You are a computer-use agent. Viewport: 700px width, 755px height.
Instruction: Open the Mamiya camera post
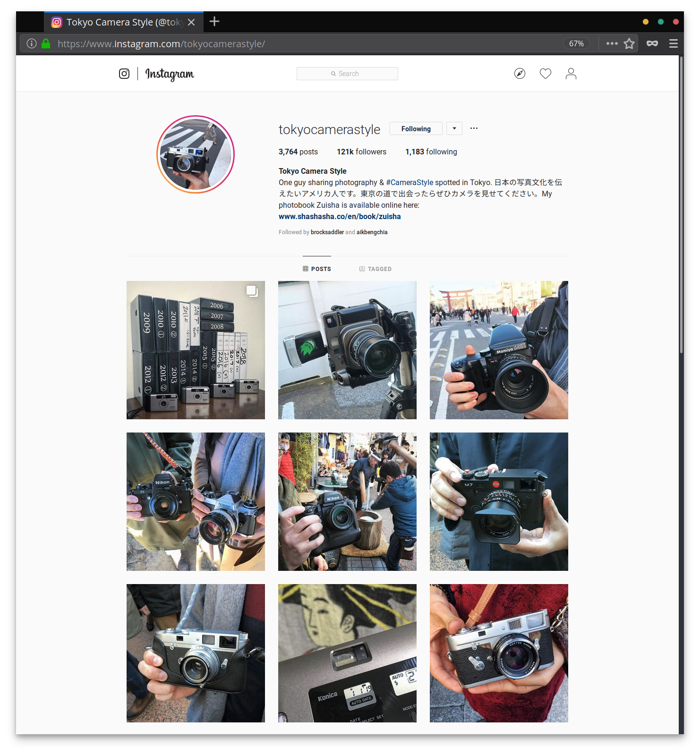[x=499, y=350]
